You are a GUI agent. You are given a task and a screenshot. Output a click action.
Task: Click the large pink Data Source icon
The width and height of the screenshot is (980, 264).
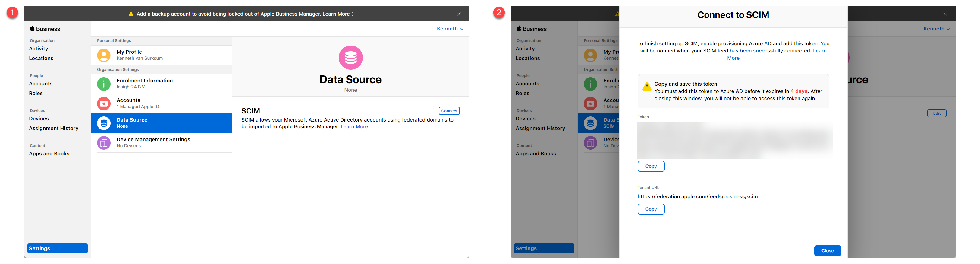click(350, 58)
